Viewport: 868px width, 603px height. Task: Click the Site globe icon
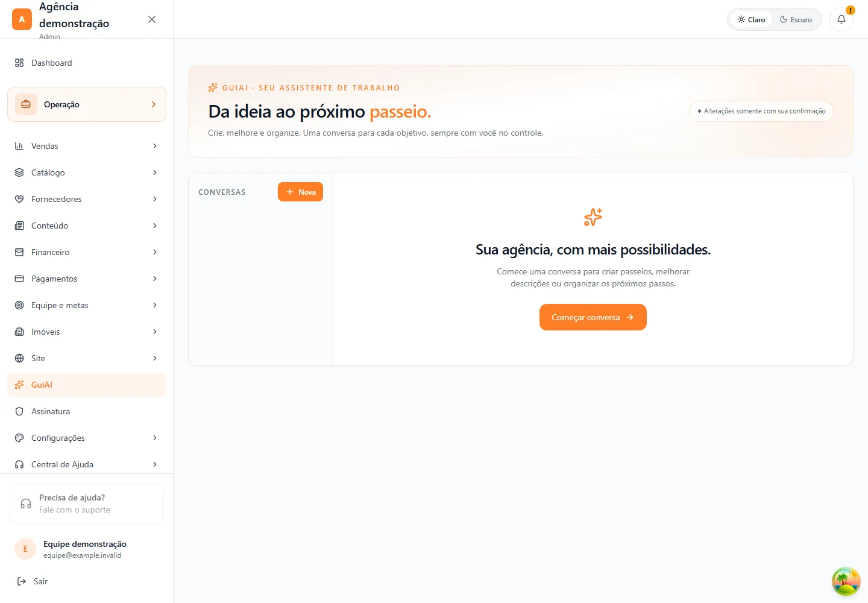tap(19, 358)
